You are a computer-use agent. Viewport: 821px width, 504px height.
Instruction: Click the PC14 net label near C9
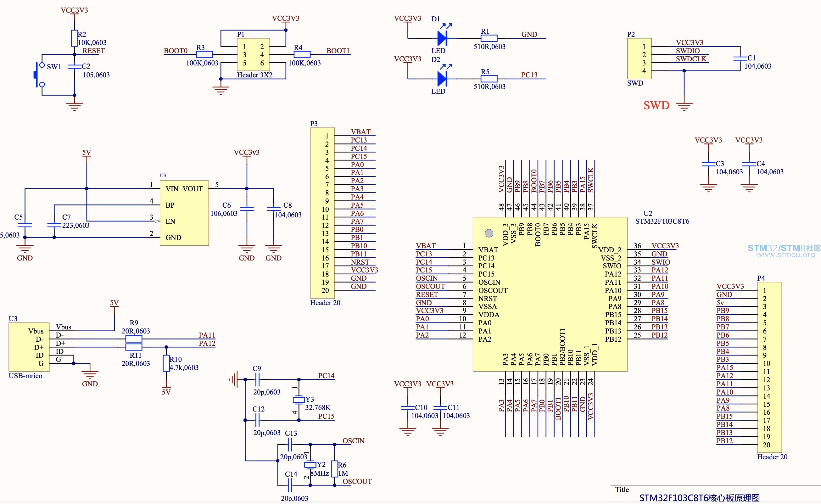coord(326,376)
